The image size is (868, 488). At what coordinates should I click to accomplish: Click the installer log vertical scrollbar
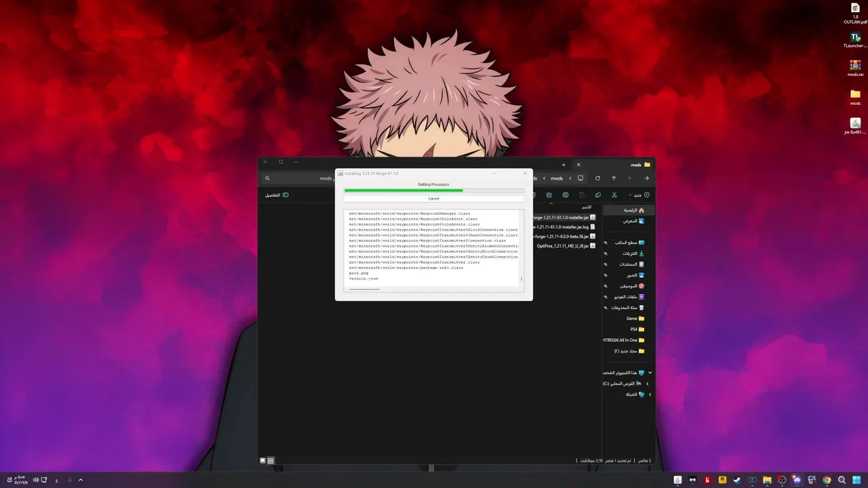pos(521,279)
